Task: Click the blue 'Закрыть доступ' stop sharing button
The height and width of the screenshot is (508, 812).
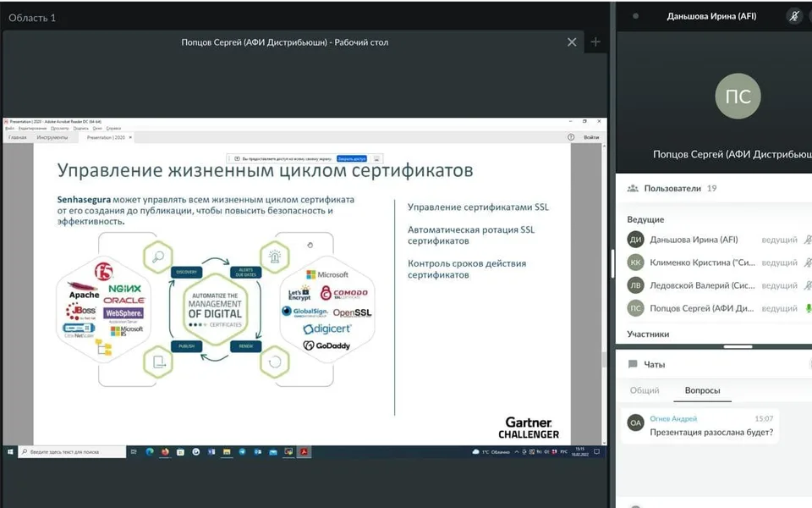Action: [352, 158]
